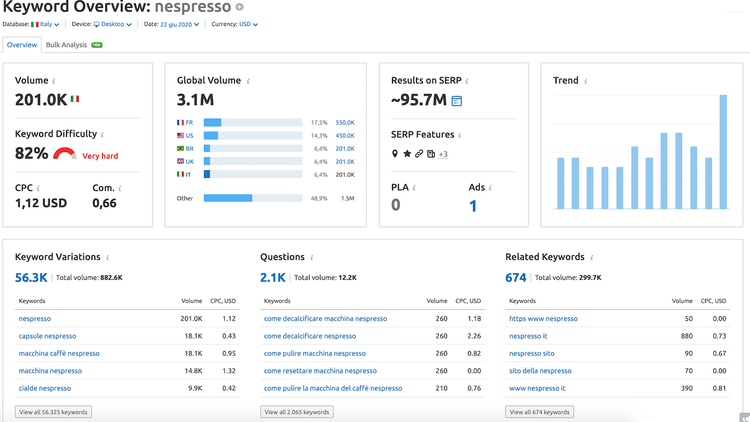Open the https www nespresso related keyword

pos(543,319)
